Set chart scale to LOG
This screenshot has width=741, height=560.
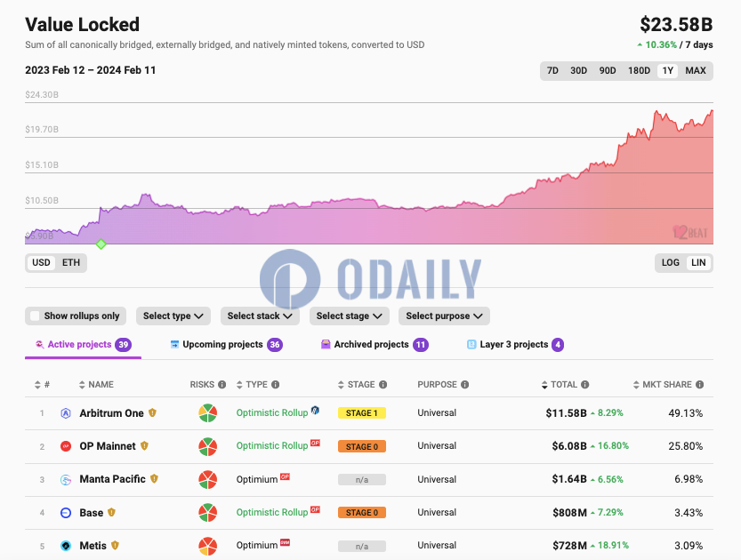670,262
